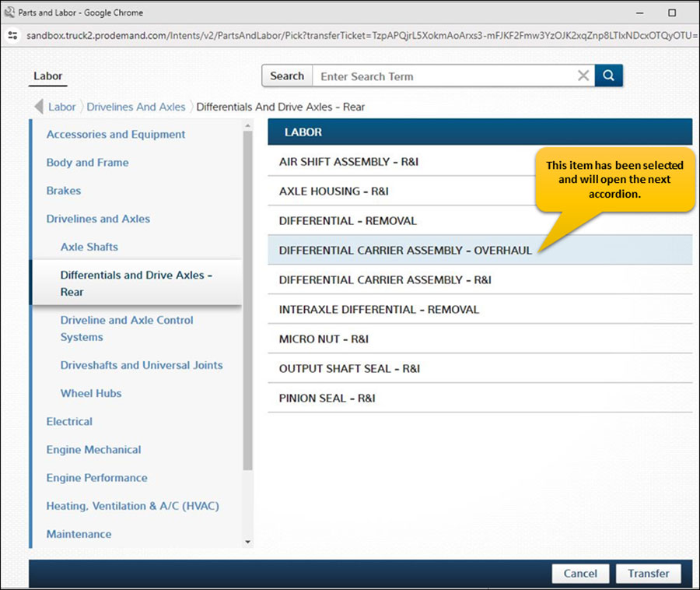The image size is (700, 590).
Task: Open Axle Shafts subcategory
Action: click(x=89, y=247)
